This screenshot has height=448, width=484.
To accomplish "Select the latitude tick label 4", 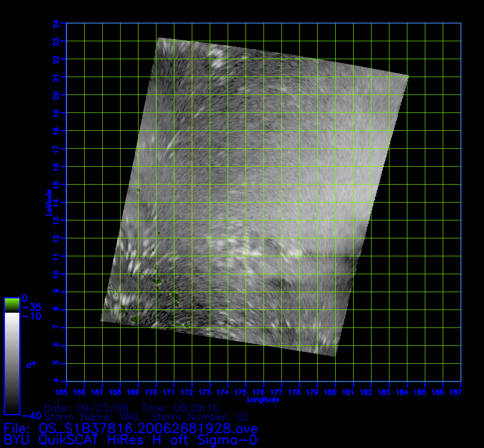I will point(56,381).
